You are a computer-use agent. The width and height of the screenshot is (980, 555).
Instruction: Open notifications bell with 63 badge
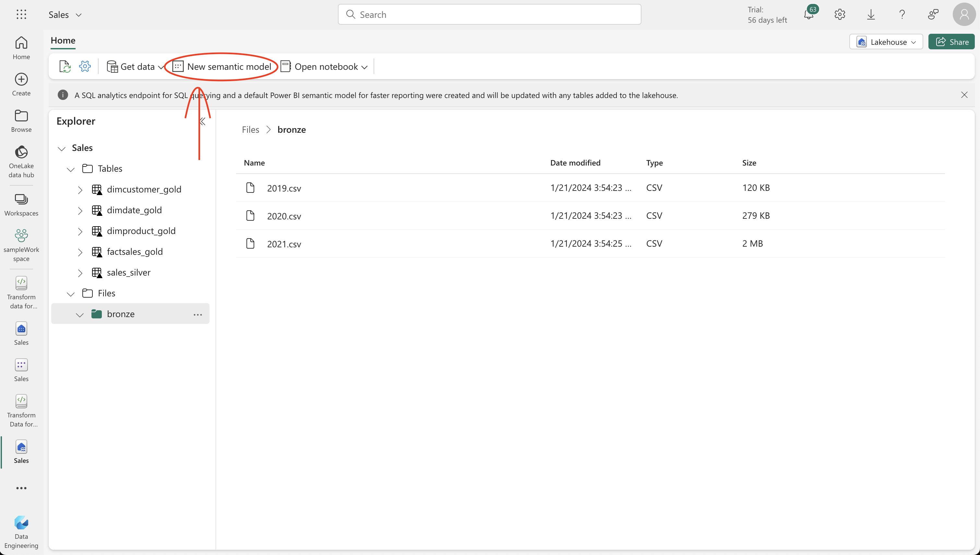pyautogui.click(x=809, y=15)
